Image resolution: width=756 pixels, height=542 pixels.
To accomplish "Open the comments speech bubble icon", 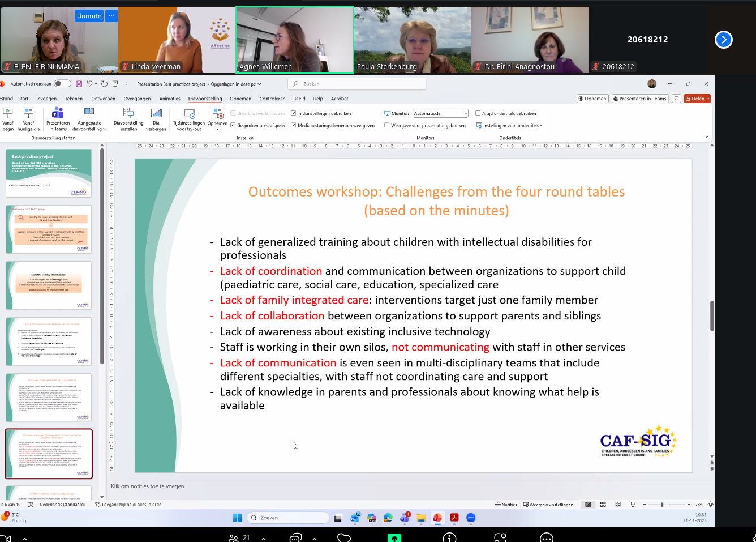I will click(676, 99).
